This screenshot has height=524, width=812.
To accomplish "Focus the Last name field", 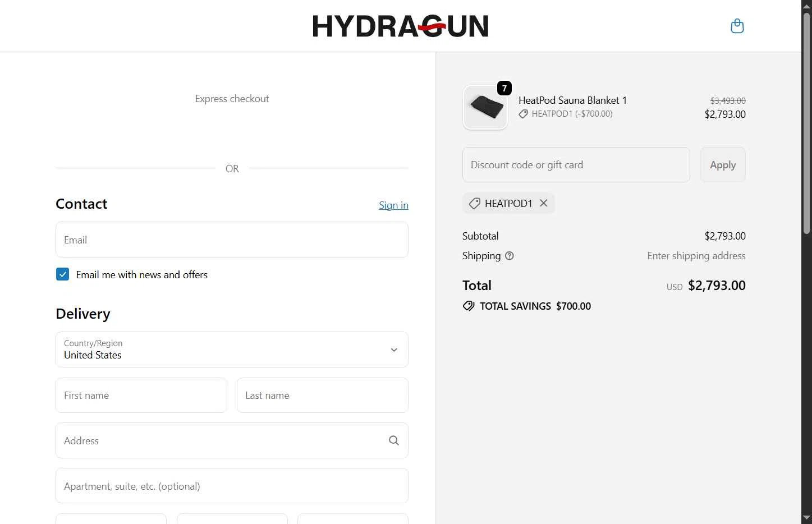I will coord(322,395).
